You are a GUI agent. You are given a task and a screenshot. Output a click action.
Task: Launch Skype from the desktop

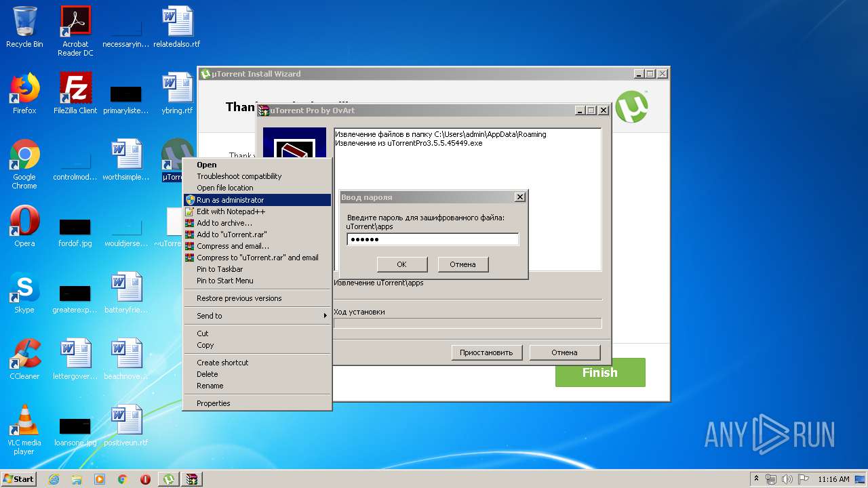pyautogui.click(x=24, y=293)
